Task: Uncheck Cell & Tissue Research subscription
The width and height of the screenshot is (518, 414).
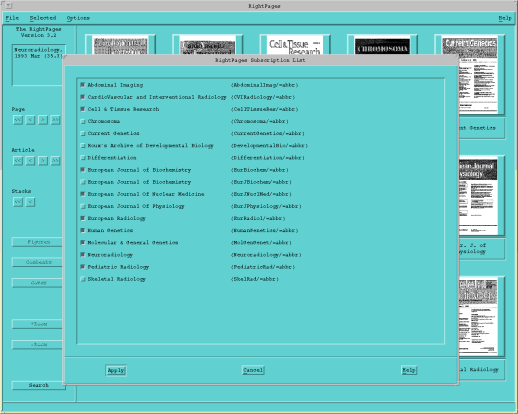Action: (x=83, y=109)
